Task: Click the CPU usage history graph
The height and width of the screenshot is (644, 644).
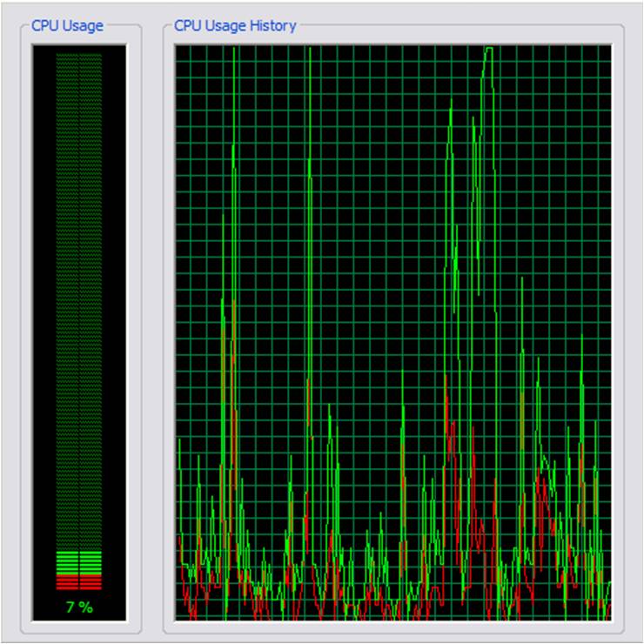Action: point(393,332)
